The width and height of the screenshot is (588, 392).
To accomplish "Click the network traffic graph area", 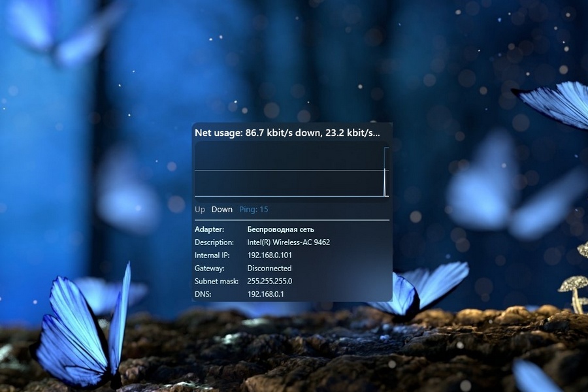I will click(287, 158).
